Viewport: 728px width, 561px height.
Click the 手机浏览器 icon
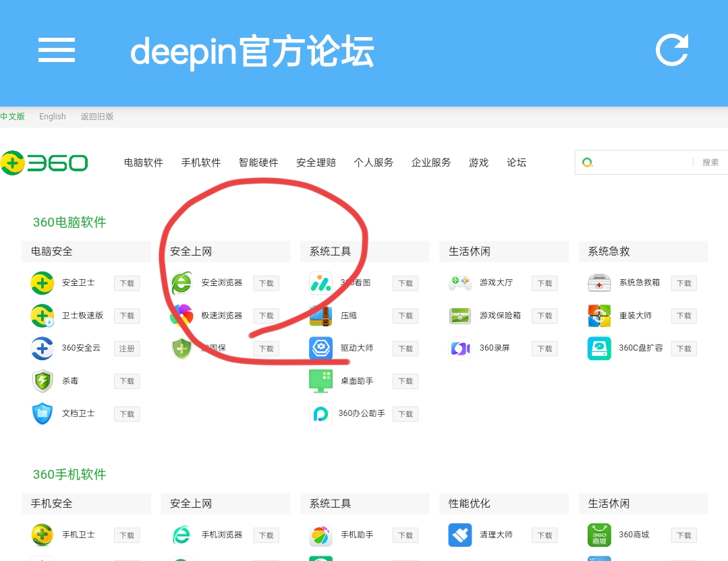coord(181,535)
